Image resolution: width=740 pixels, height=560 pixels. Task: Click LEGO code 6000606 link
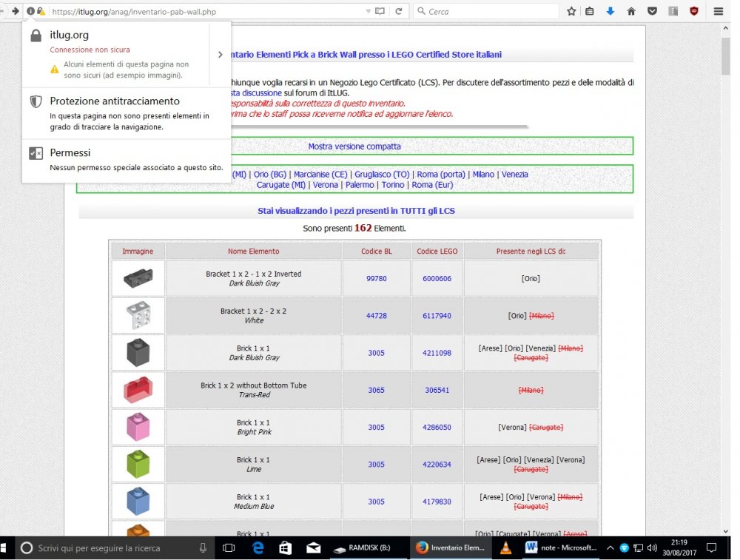[437, 279]
